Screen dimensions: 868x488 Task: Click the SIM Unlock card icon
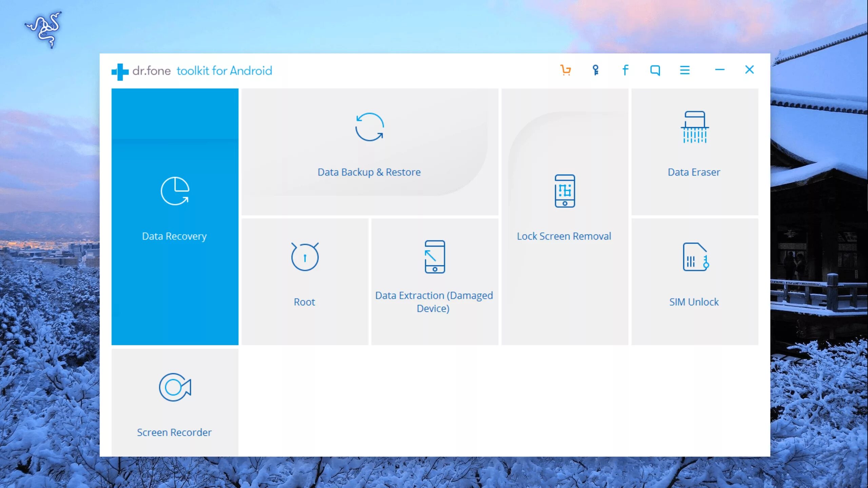694,257
